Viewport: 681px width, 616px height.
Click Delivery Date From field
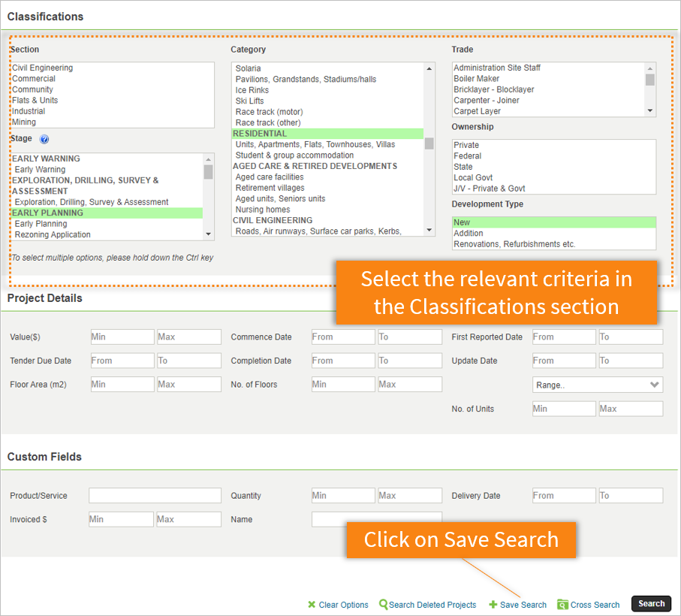click(564, 496)
